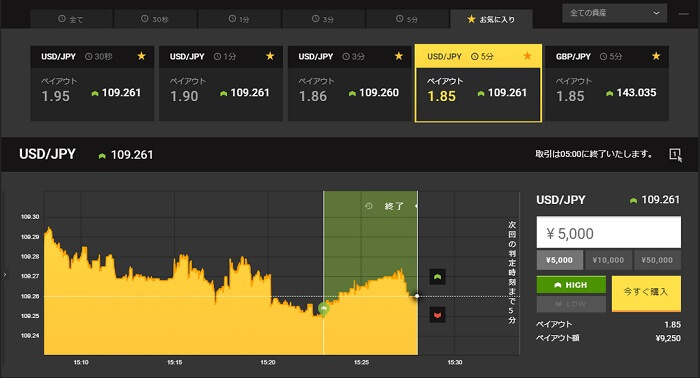Select the USD/JPY 30秒 asset card
The image size is (700, 378).
coord(92,83)
